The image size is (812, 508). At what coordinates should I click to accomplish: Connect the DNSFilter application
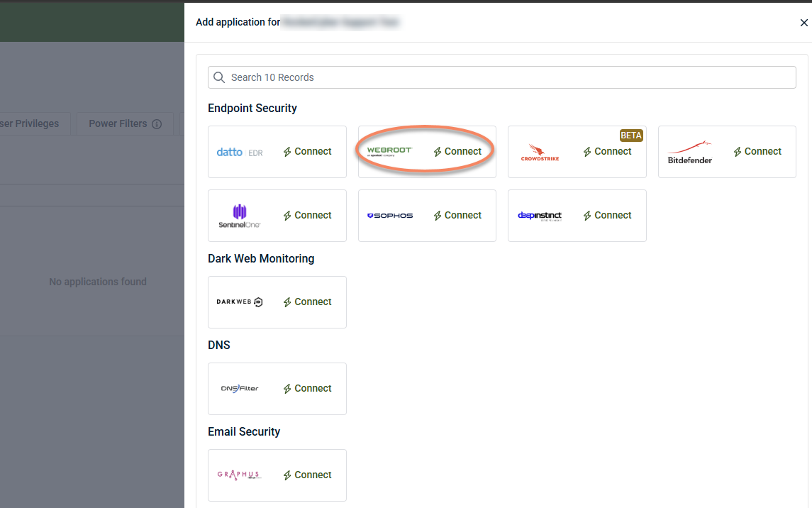click(x=308, y=388)
